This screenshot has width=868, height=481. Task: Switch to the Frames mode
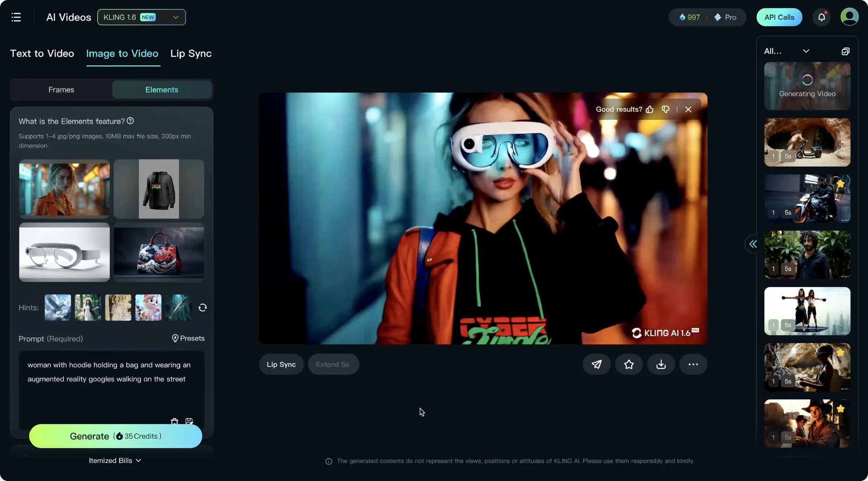pyautogui.click(x=61, y=90)
